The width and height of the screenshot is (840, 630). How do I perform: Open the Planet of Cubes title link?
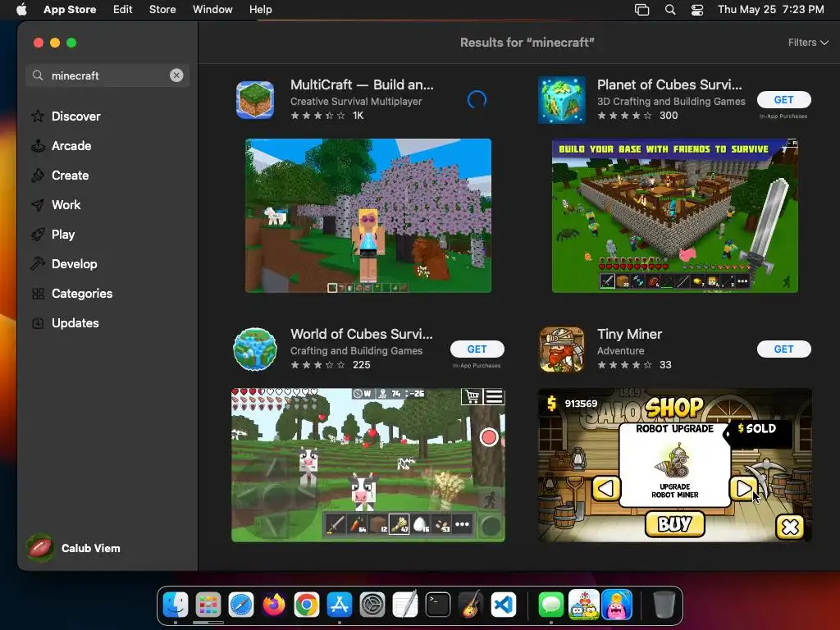click(669, 84)
